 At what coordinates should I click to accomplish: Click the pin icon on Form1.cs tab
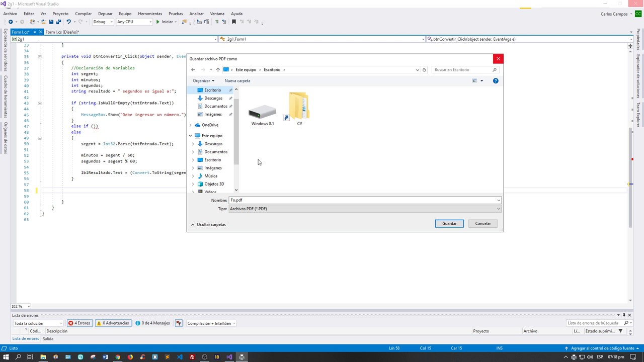tap(34, 32)
